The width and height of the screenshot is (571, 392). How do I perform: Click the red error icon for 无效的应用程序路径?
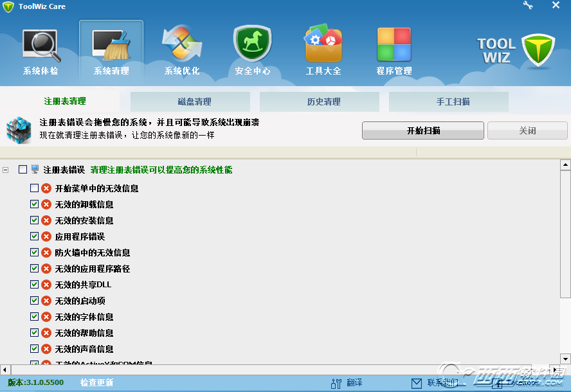(x=46, y=269)
